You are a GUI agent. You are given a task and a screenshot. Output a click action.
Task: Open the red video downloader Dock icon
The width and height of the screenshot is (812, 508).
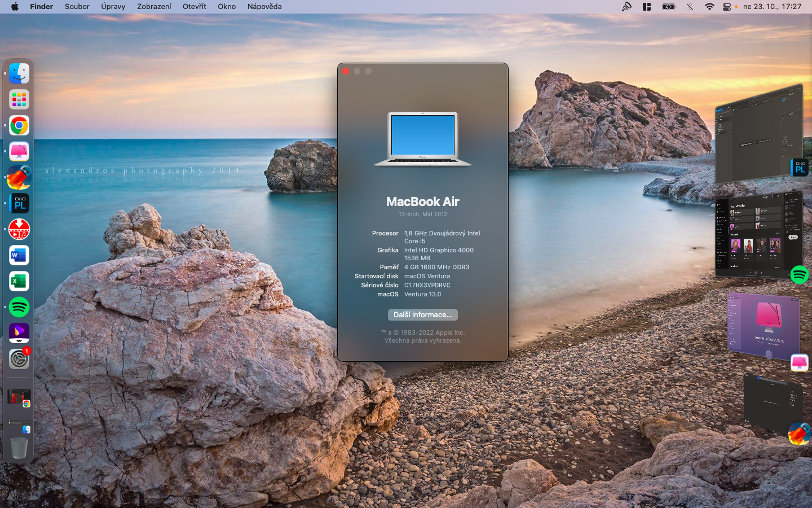coord(19,230)
